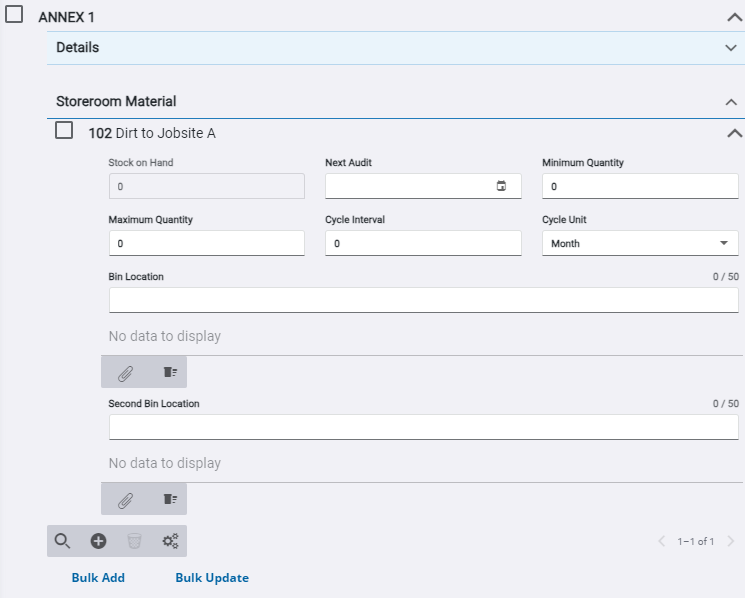745x598 pixels.
Task: Click the search magnifier icon
Action: (x=62, y=541)
